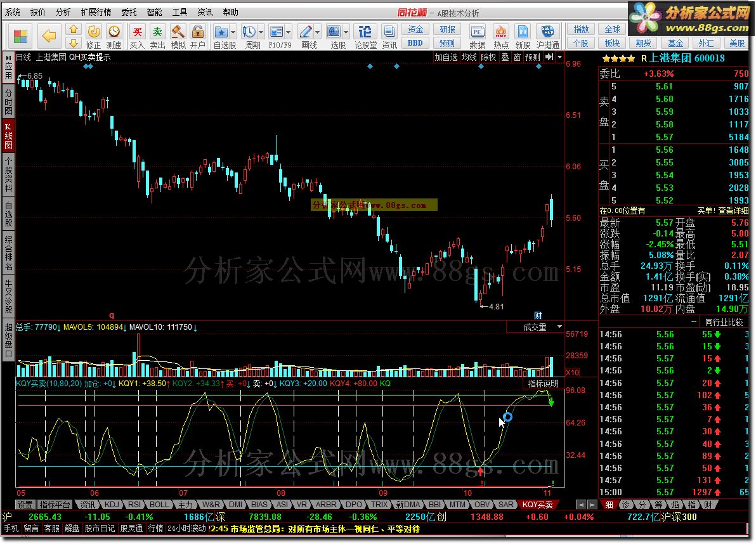756x544 pixels.
Task: Open the 报价 menu
Action: tap(37, 12)
